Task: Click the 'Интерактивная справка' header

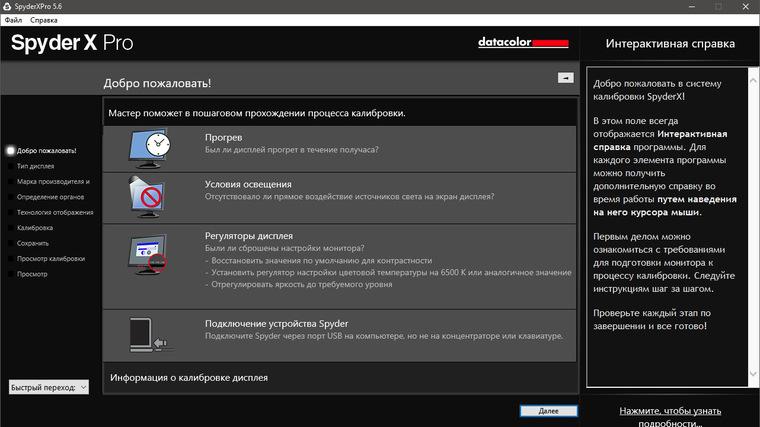Action: (x=670, y=44)
